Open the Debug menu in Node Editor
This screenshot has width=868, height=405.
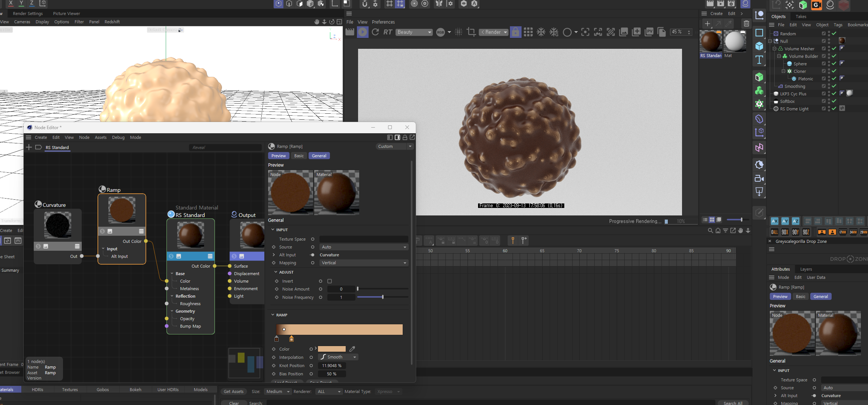coord(118,137)
